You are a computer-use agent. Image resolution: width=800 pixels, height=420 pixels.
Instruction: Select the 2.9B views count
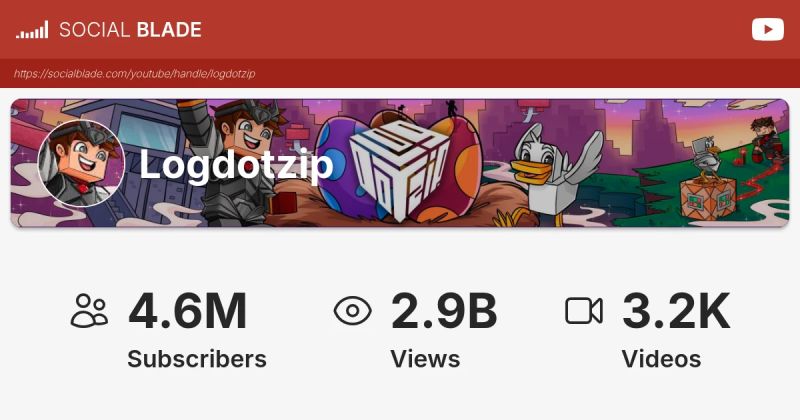444,311
